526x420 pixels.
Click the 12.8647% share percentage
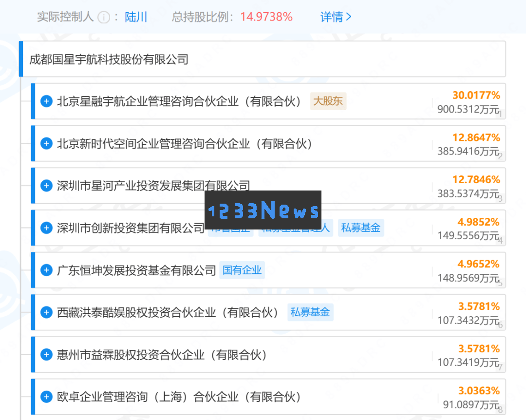pos(476,138)
